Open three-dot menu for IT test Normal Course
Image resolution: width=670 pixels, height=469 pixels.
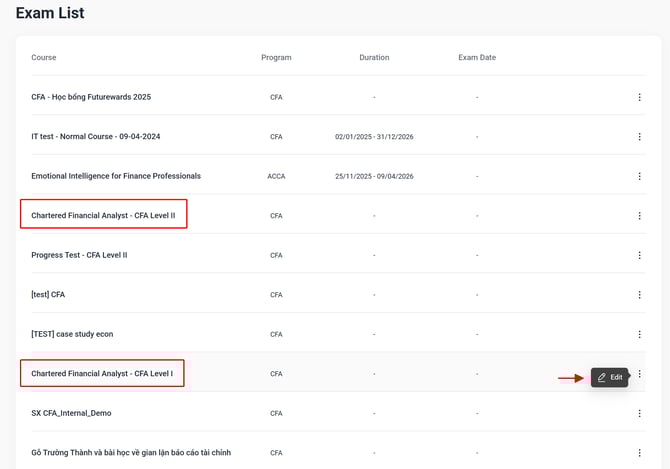pyautogui.click(x=639, y=137)
